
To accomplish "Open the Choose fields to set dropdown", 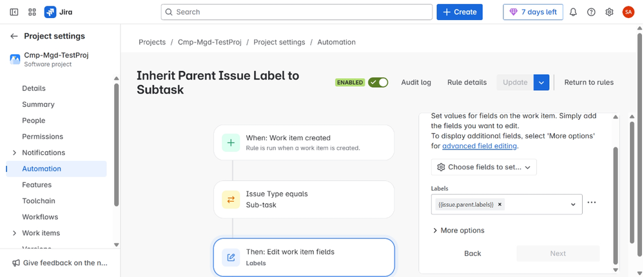I will (483, 167).
